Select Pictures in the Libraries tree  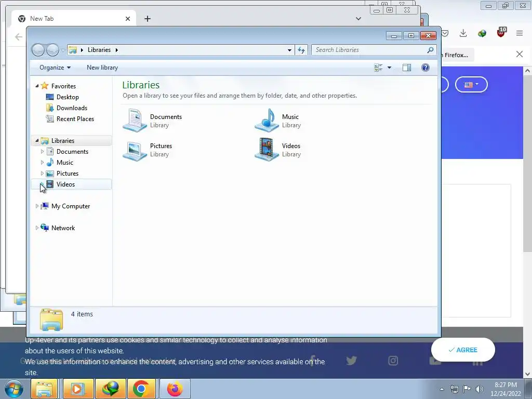pos(67,174)
